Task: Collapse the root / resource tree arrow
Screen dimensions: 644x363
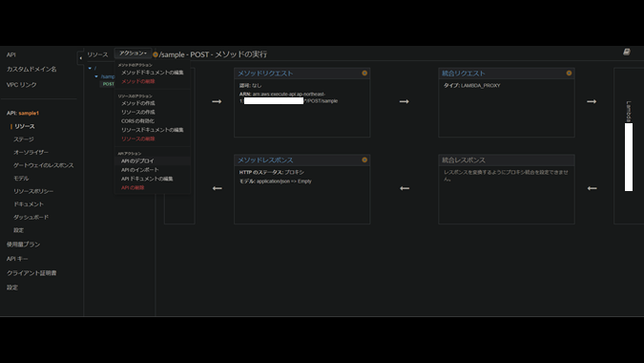Action: point(90,68)
